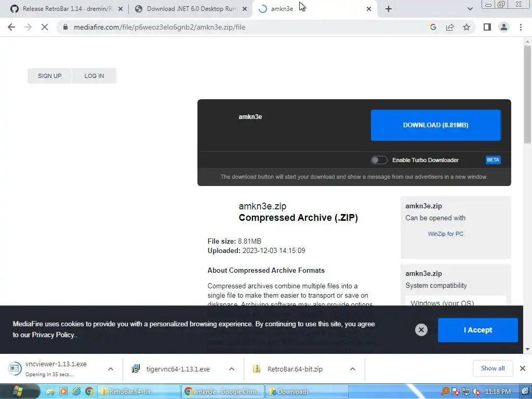The image size is (532, 399).
Task: Expand vncviewer-1.13.1.exe download options
Action: [x=111, y=369]
